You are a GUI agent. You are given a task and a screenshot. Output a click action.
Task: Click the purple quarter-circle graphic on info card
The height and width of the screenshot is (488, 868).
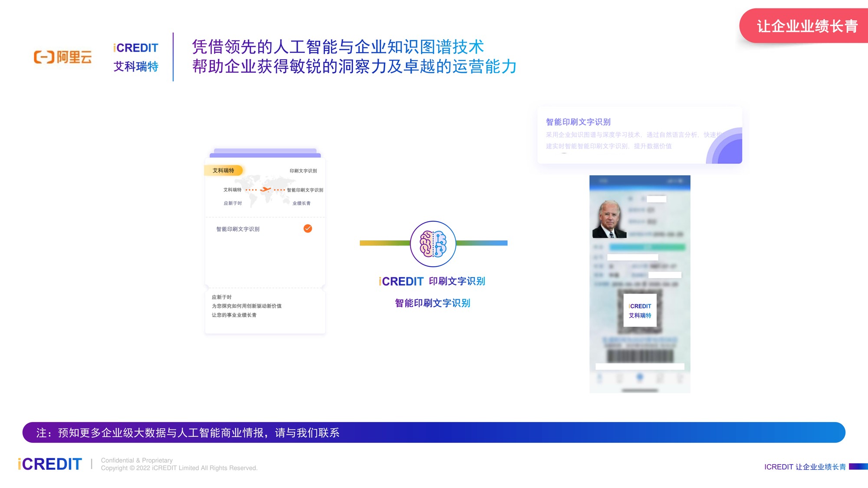(x=724, y=145)
